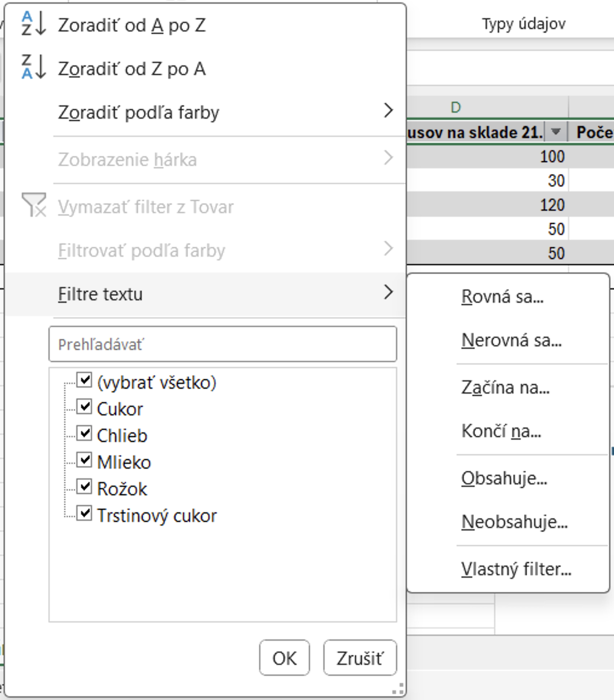Image resolution: width=614 pixels, height=700 pixels.
Task: Open filter dropdown in column D header
Action: point(555,131)
